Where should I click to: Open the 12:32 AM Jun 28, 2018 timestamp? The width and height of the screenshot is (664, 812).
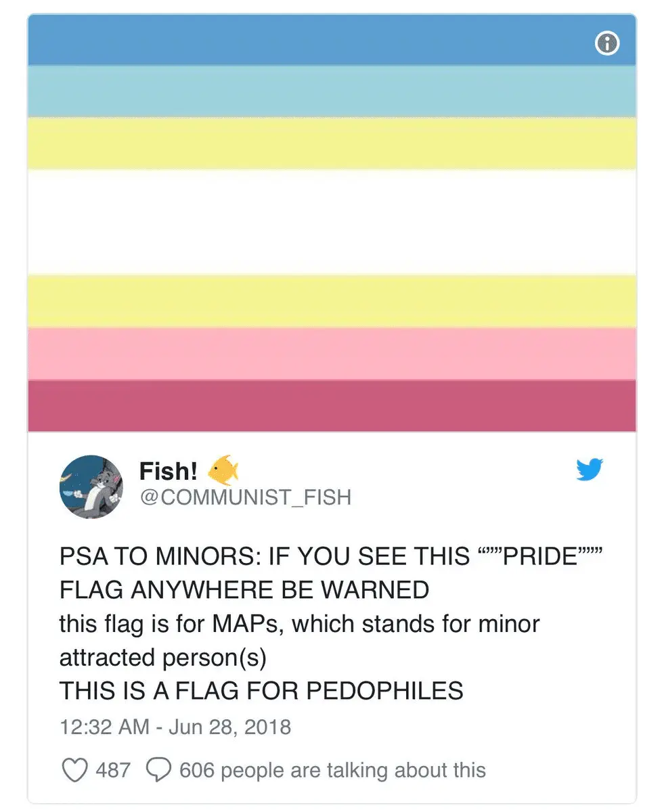click(x=175, y=727)
